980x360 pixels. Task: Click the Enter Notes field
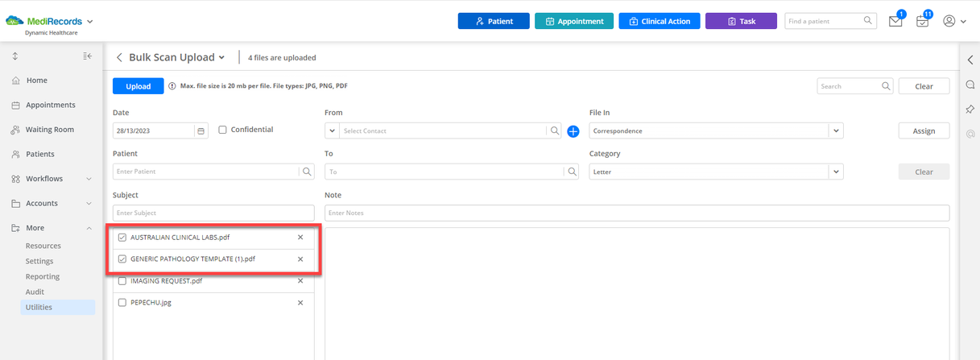click(637, 213)
